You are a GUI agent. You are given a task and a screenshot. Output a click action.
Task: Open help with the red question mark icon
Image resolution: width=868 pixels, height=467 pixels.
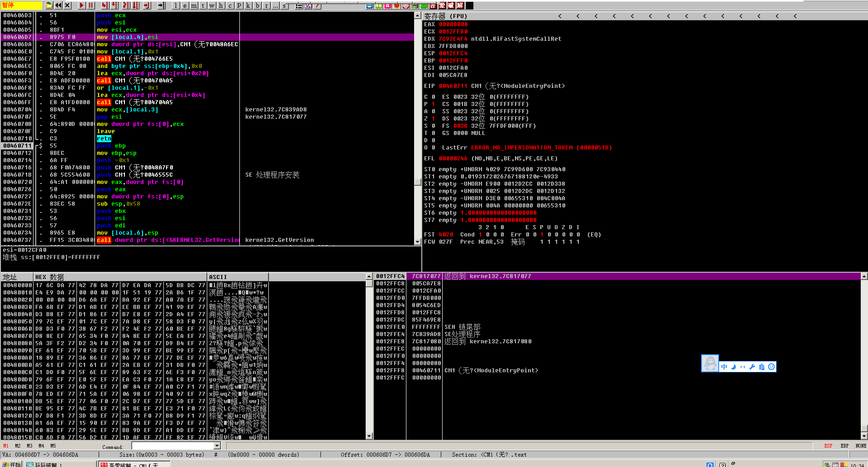pos(317,6)
